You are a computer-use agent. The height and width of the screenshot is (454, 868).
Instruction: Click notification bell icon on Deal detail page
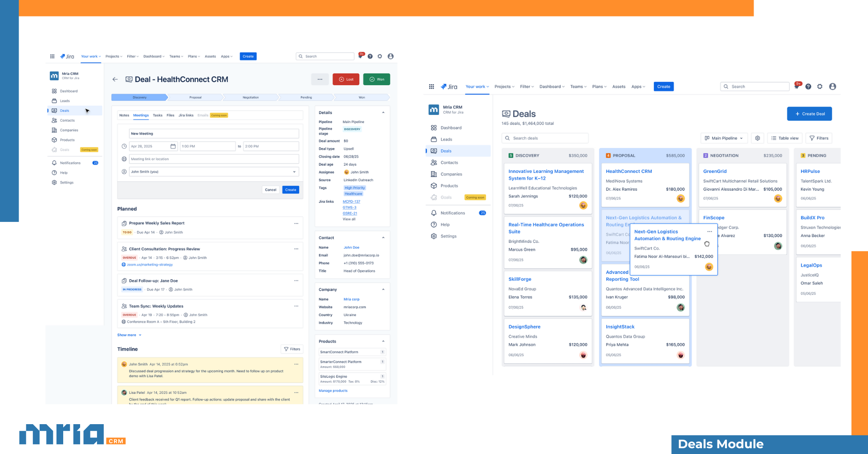361,56
